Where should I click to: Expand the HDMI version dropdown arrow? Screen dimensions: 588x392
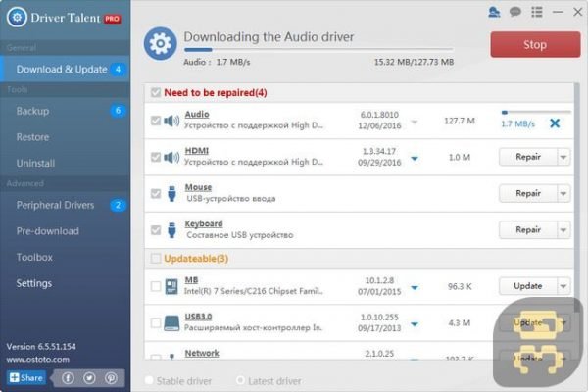point(415,159)
